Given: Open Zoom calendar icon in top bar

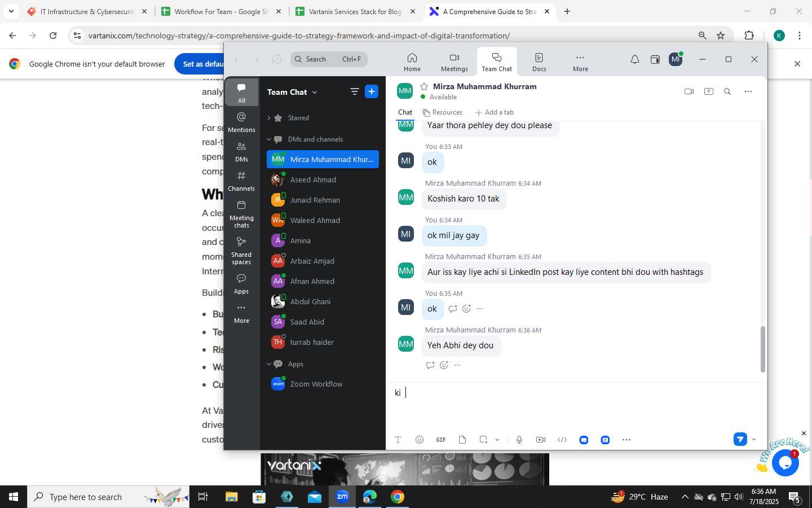Looking at the screenshot, I should tap(655, 59).
